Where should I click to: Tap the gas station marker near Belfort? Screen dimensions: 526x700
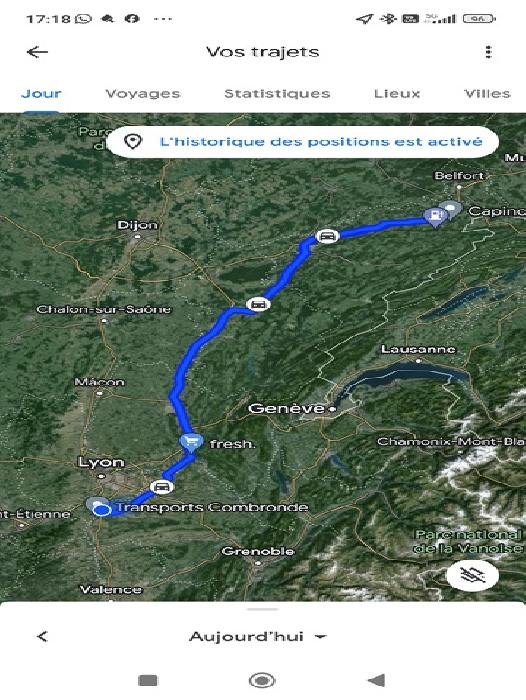(435, 217)
